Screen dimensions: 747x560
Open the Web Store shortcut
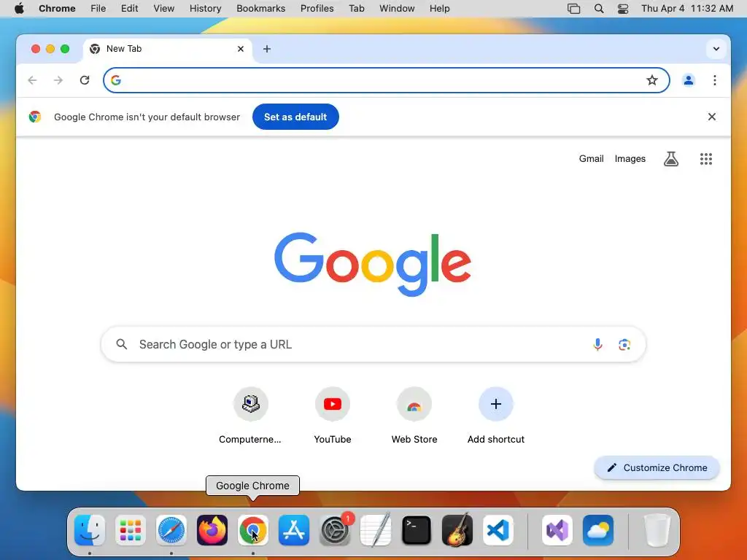414,416
